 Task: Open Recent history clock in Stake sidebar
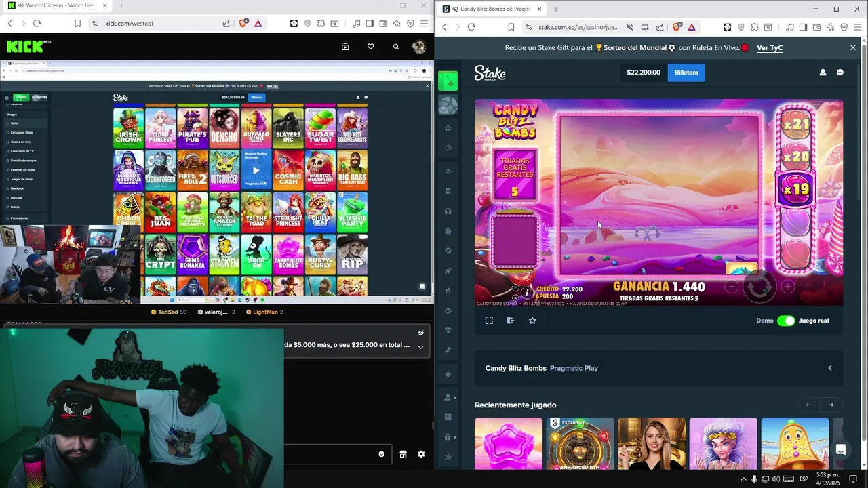(448, 148)
